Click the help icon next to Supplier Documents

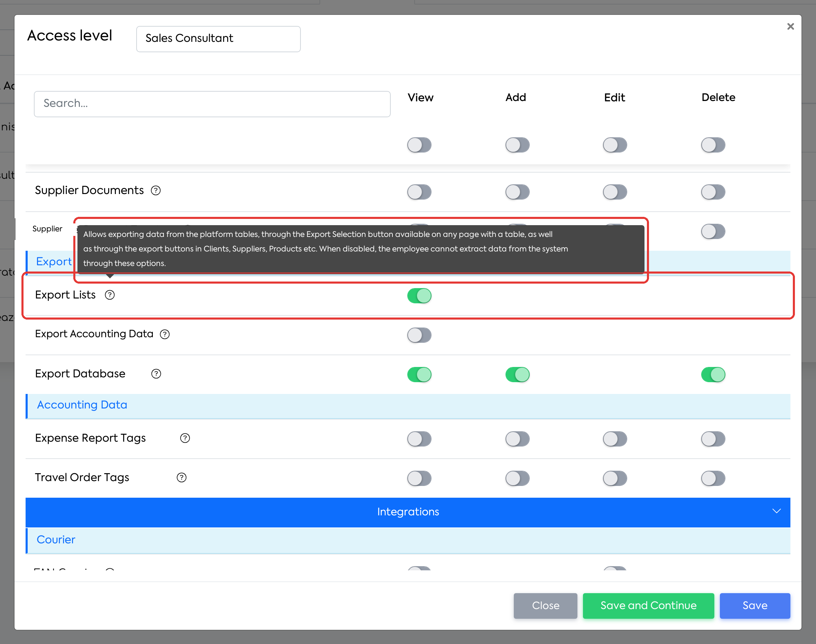[x=156, y=191]
